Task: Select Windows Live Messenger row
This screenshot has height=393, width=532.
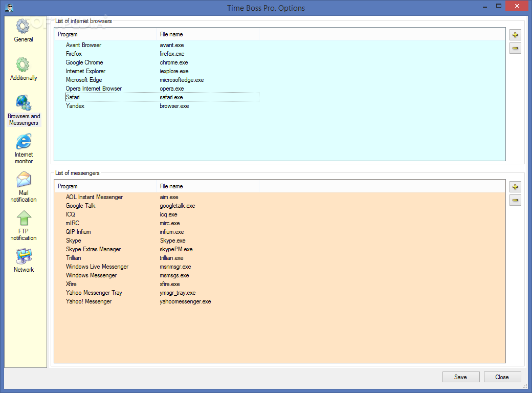Action: (x=162, y=267)
